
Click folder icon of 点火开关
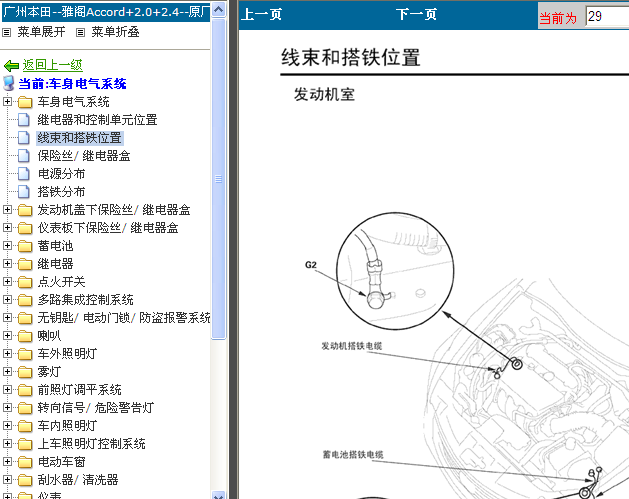25,282
